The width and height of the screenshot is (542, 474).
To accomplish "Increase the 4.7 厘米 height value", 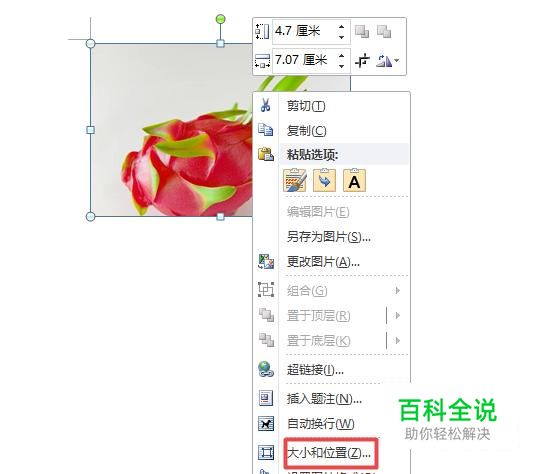I will (342, 27).
